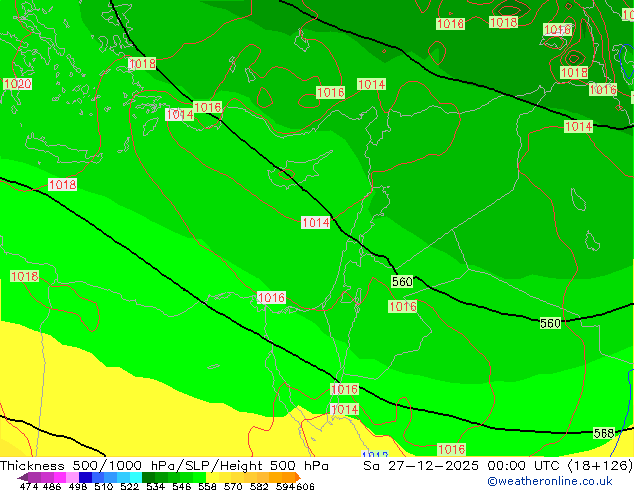The height and width of the screenshot is (490, 634).
Task: Click the yellow legend swatch at 558
Action: point(212,477)
